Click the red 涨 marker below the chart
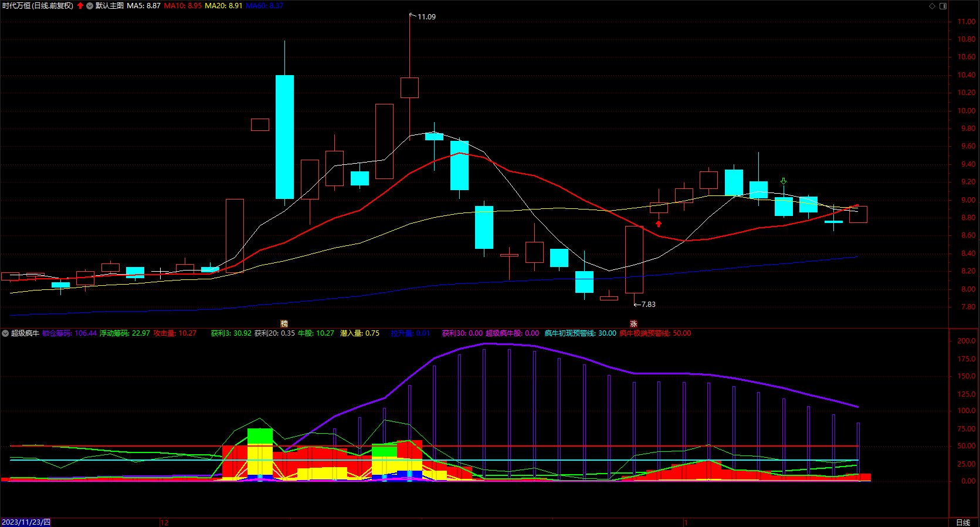Image resolution: width=980 pixels, height=527 pixels. 633,324
